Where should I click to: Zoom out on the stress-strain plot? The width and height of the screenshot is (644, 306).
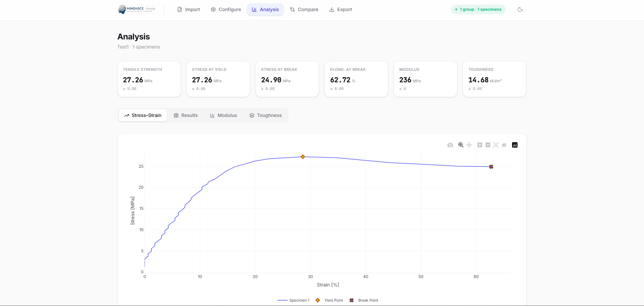tap(488, 145)
